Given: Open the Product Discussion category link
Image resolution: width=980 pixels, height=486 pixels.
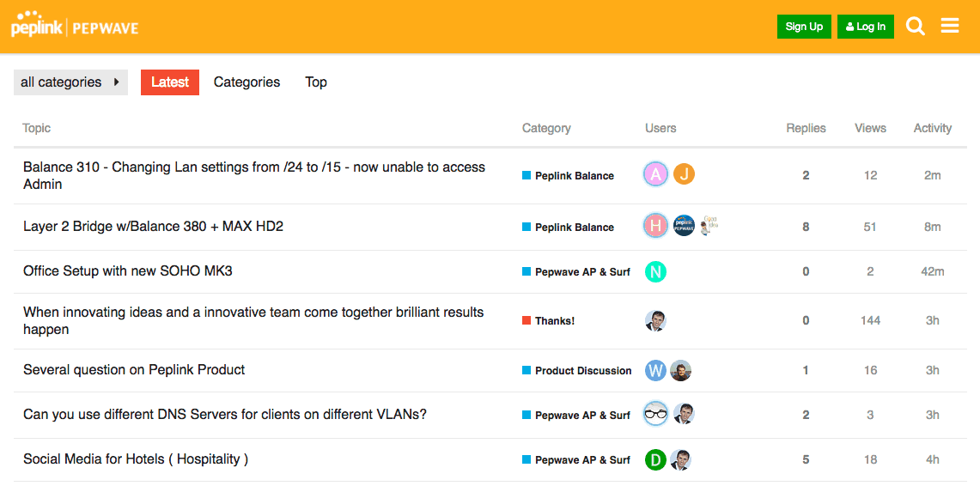Looking at the screenshot, I should pos(577,370).
